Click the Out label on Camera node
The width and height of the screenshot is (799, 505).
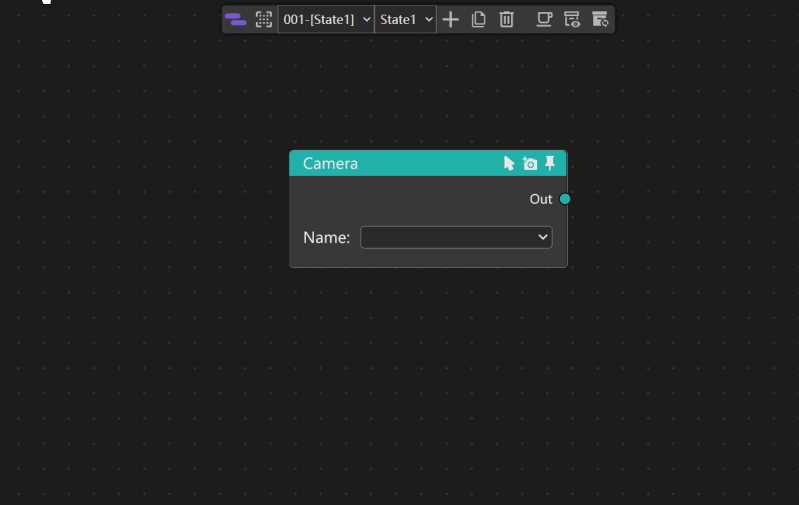click(x=541, y=199)
